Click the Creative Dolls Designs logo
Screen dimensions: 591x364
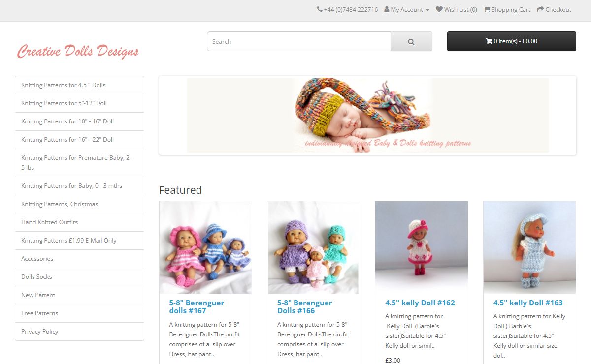click(x=78, y=51)
